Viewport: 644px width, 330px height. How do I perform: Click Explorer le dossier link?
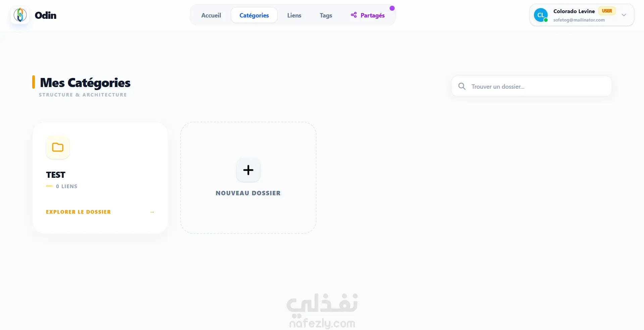78,212
